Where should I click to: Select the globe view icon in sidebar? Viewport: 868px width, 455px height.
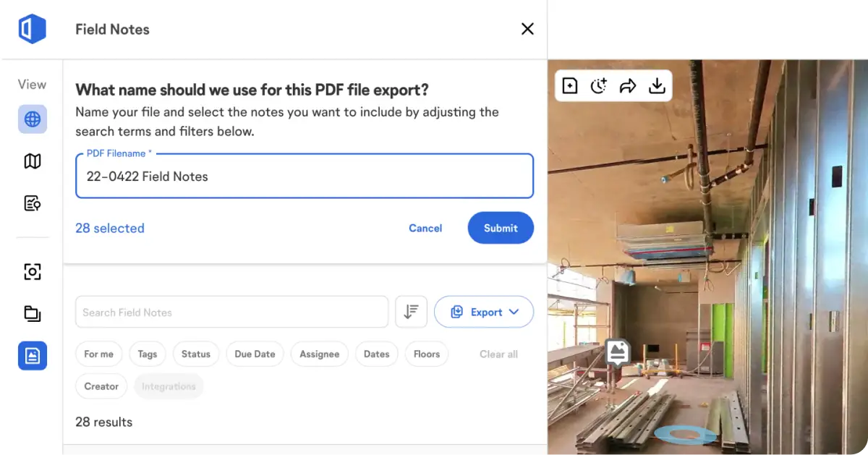pyautogui.click(x=33, y=119)
